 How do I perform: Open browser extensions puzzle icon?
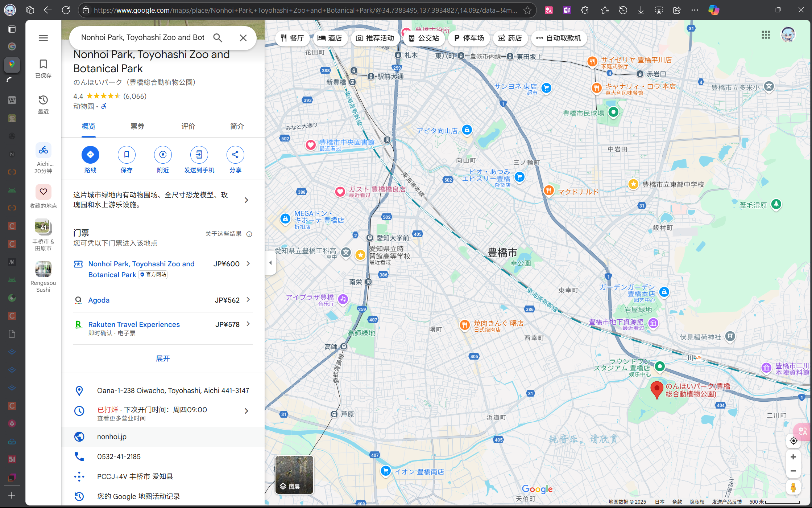click(x=585, y=10)
